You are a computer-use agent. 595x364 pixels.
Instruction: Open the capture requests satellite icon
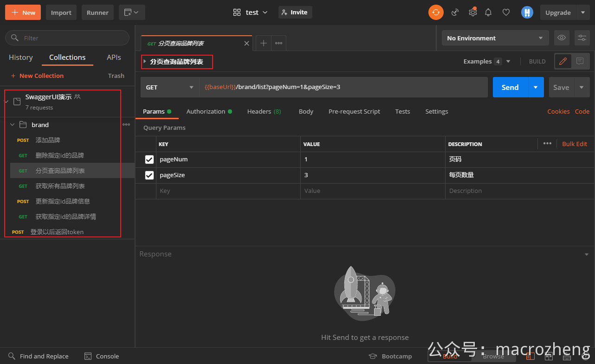[455, 13]
